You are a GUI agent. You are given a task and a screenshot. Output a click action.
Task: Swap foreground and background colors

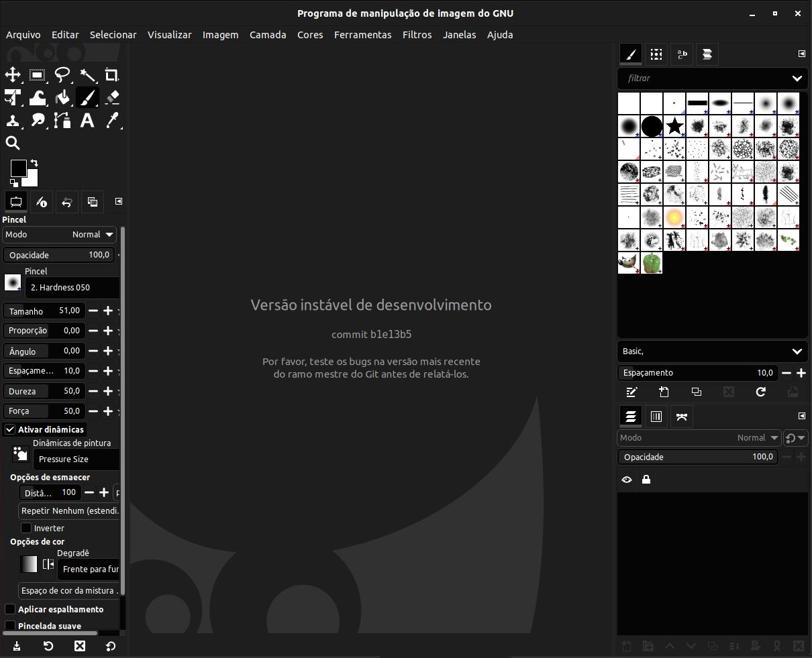click(x=33, y=162)
